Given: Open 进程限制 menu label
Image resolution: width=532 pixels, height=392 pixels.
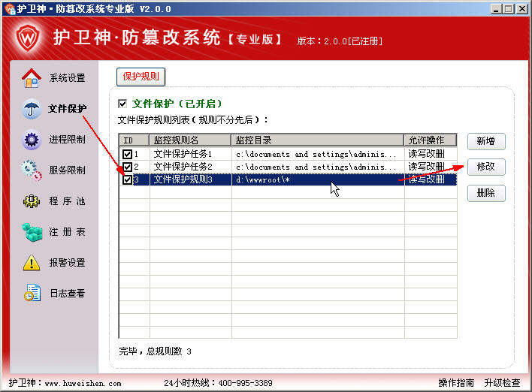Looking at the screenshot, I should point(67,140).
